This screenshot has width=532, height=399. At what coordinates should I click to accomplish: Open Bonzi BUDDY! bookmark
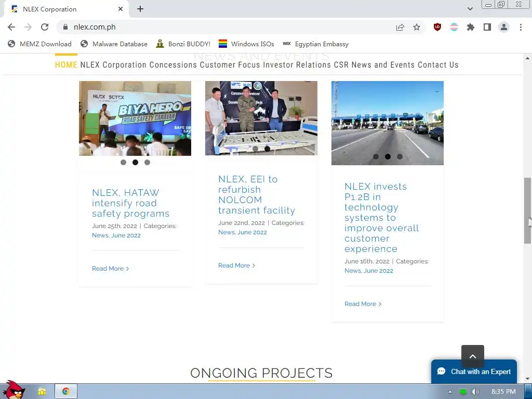click(x=183, y=44)
